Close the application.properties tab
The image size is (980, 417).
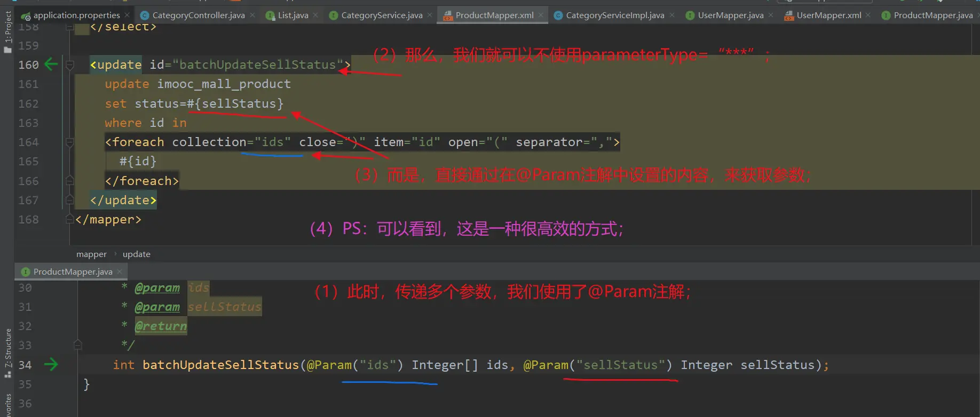pyautogui.click(x=127, y=15)
